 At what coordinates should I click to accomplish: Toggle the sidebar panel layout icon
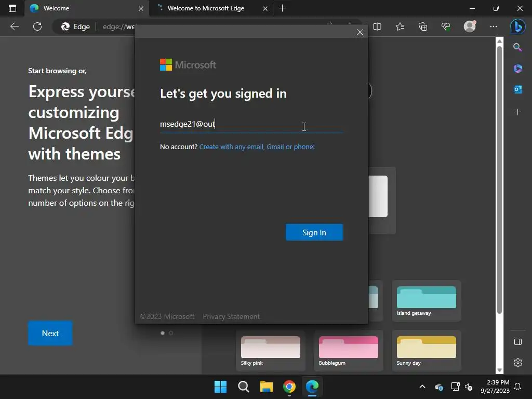(x=518, y=342)
